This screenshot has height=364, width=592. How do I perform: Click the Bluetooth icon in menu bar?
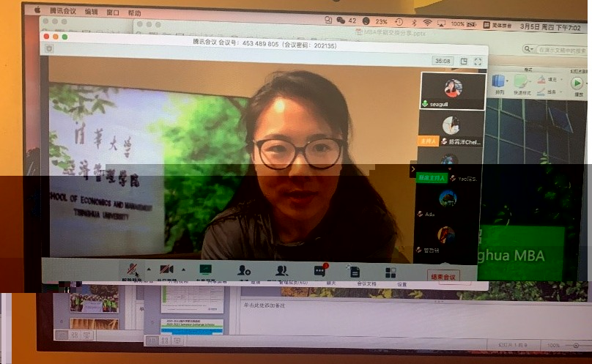pos(414,22)
